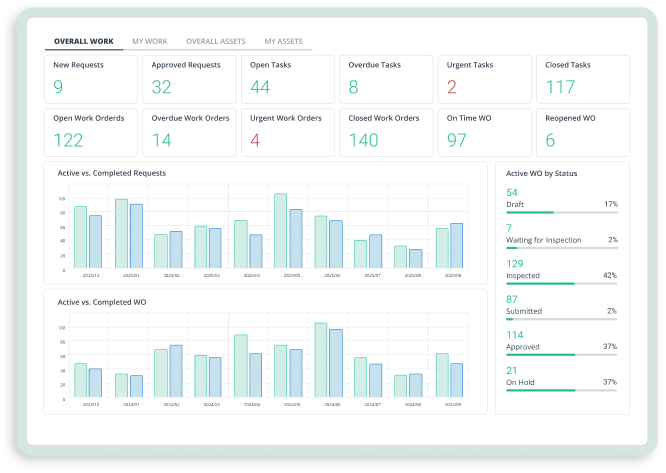Screen dimensions: 666x473
Task: Click the Draft status progress bar
Action: pyautogui.click(x=561, y=212)
